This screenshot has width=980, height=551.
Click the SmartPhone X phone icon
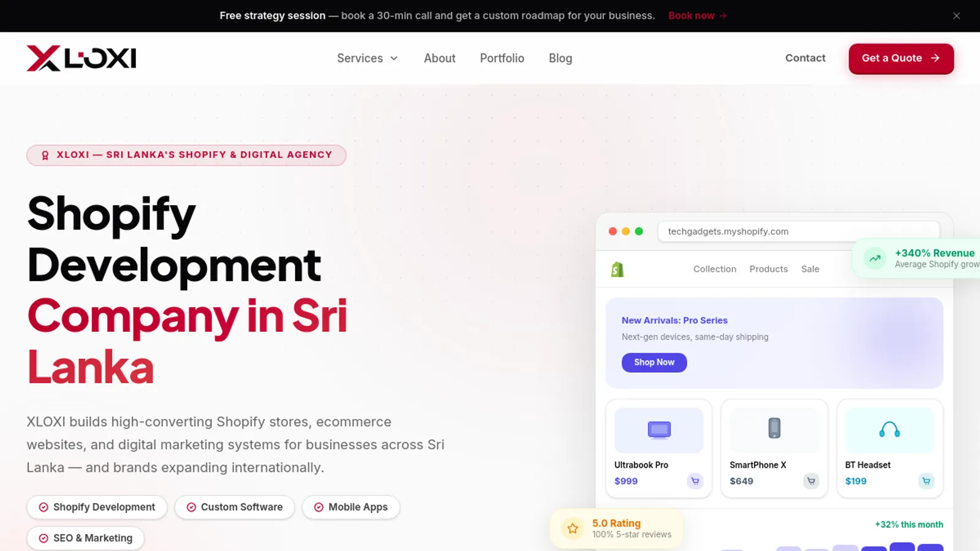click(774, 428)
